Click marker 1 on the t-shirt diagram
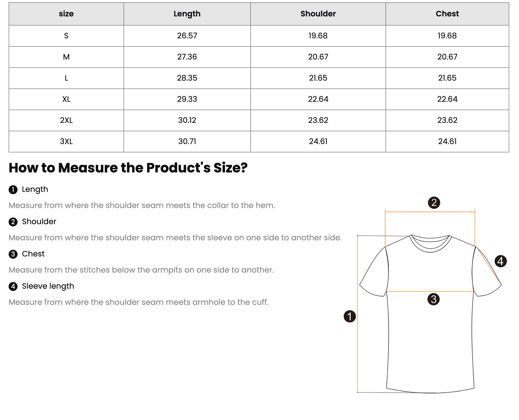Image resolution: width=519 pixels, height=420 pixels. (350, 316)
